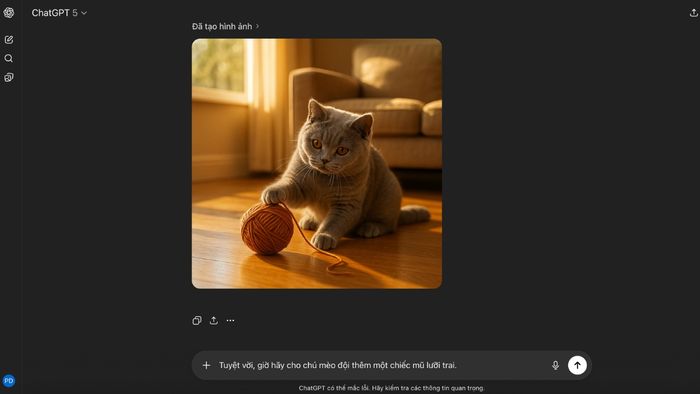Open the ChatGPT 5 model selector

59,13
